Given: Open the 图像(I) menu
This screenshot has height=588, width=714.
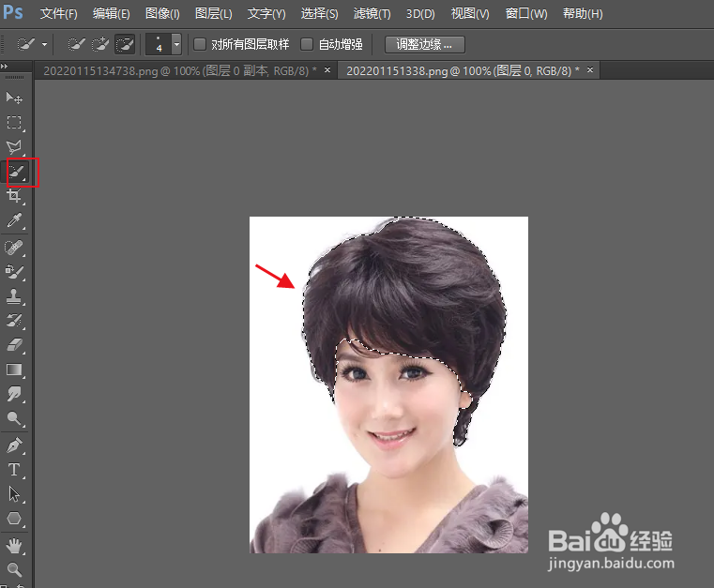Looking at the screenshot, I should click(162, 14).
